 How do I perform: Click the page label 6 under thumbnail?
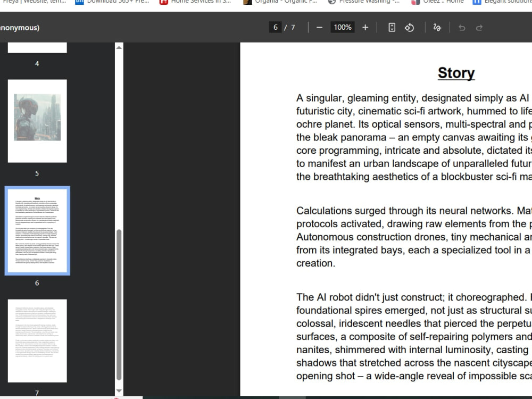37,283
